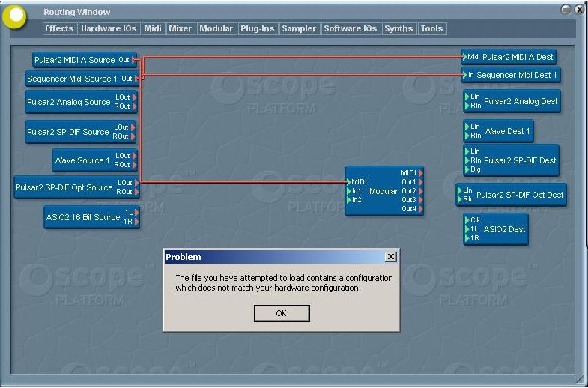Open the Synths menu
Screen dimensions: 588x388
pos(398,28)
